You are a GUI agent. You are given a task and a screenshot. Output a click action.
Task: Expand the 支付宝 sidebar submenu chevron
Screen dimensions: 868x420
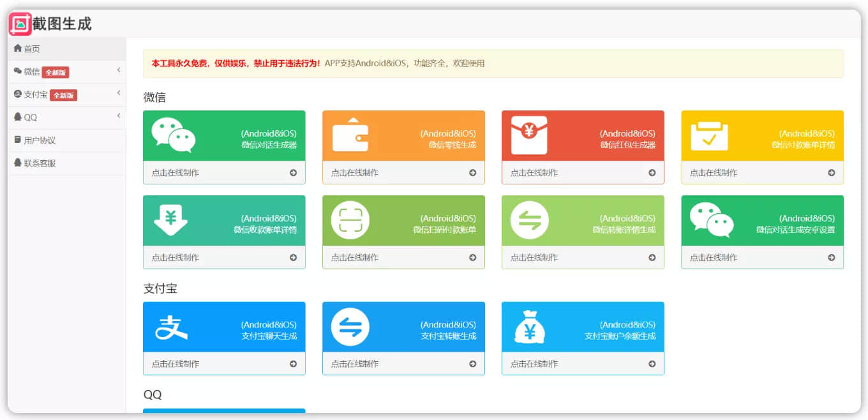119,93
